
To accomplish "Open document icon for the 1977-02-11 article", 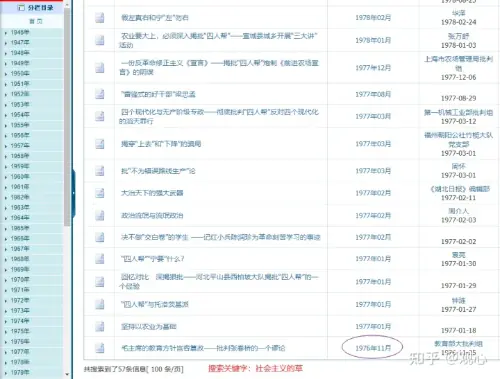I will tap(100, 193).
